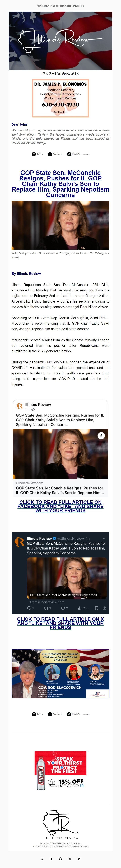
Task: Open the McConchie Resigns headline link
Action: click(x=60, y=184)
